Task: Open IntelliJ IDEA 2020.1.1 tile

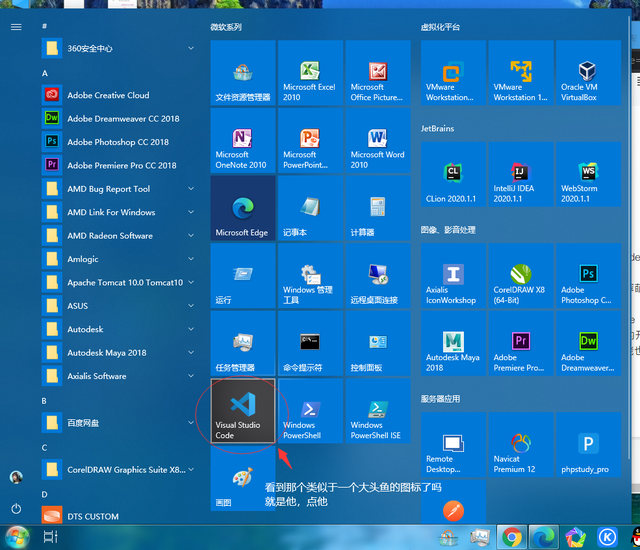Action: pos(521,174)
